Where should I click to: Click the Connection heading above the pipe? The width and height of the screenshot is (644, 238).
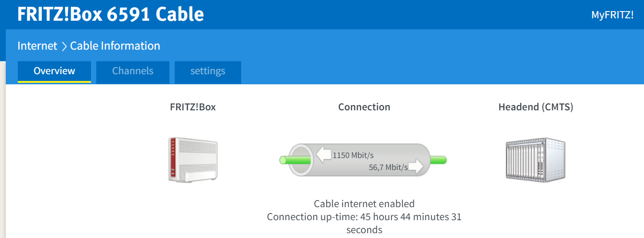tap(364, 107)
